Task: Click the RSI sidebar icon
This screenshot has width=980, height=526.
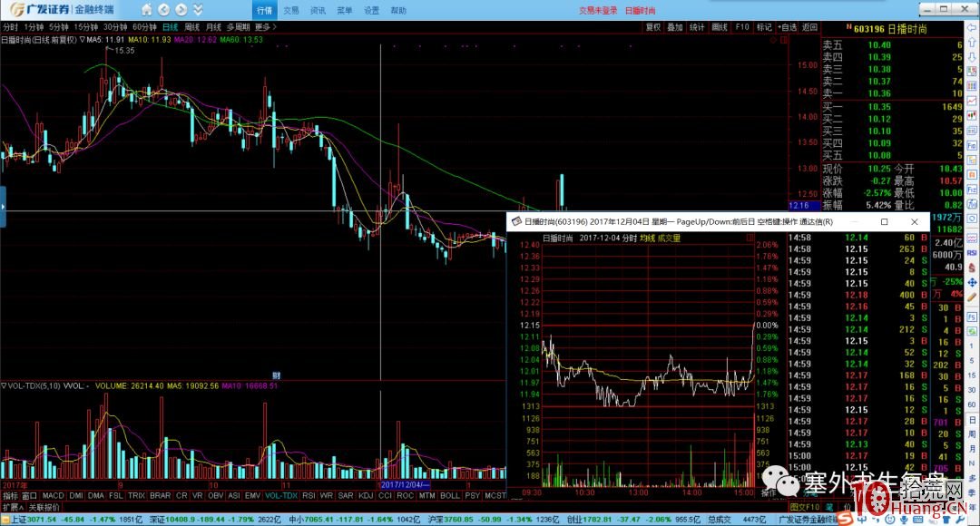Action: 972,253
